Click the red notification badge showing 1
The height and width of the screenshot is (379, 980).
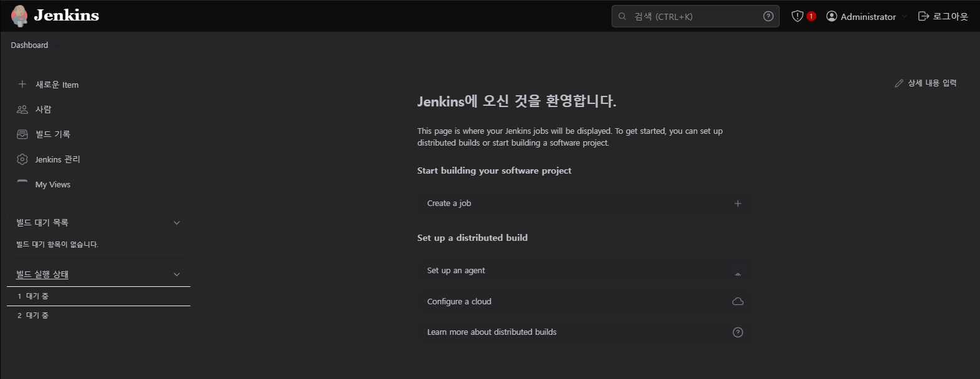pos(811,16)
